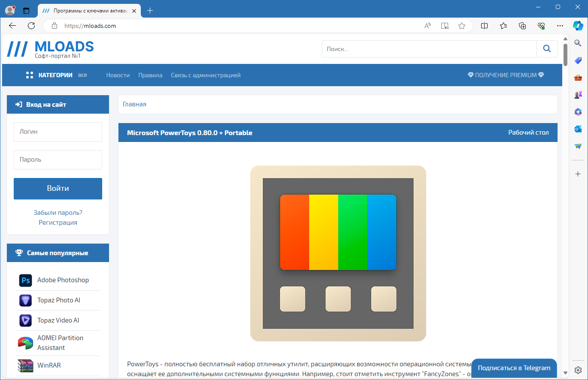588x380 pixels.
Task: Open the sidebar Games chess icon
Action: click(x=578, y=95)
